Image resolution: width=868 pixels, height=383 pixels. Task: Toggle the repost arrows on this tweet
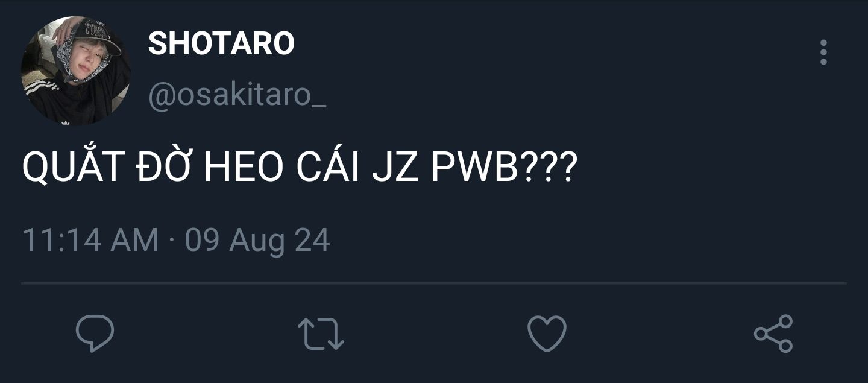pos(321,334)
